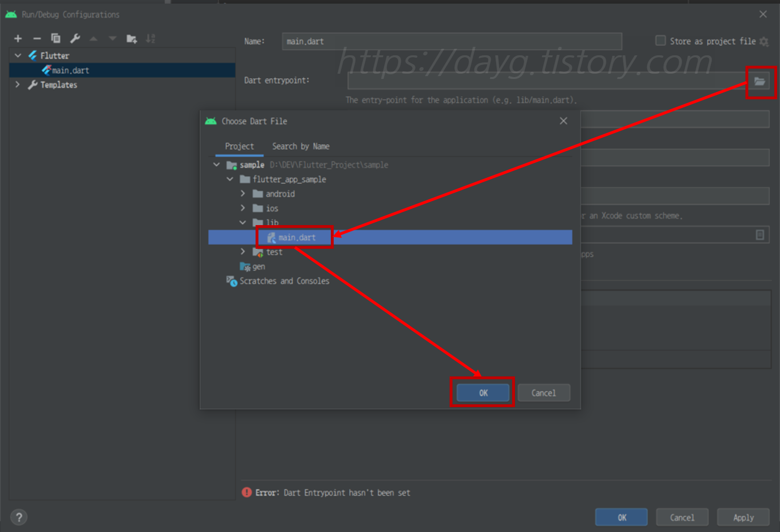Click the expand field icon on the right input

[x=760, y=235]
